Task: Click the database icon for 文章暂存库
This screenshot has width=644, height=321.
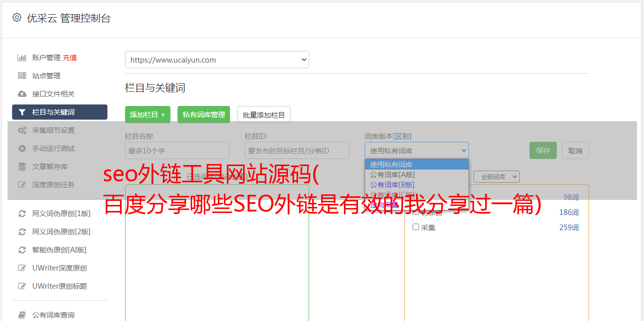Action: [x=22, y=167]
